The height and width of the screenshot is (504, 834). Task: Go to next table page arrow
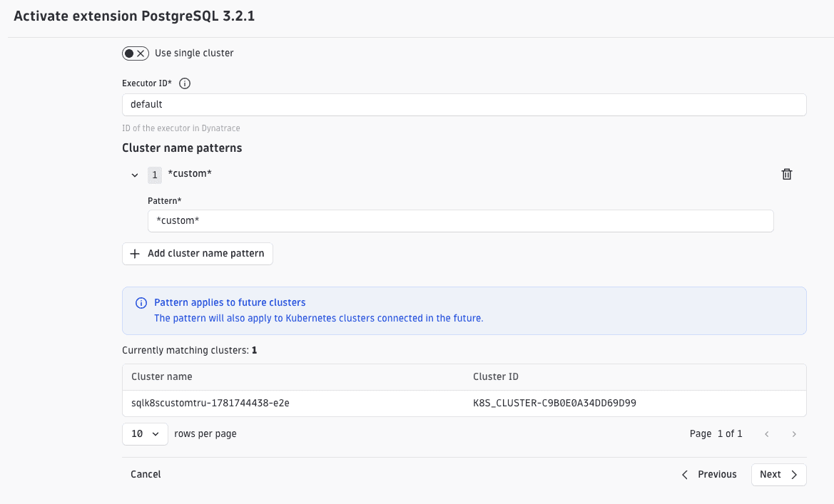[x=793, y=434]
